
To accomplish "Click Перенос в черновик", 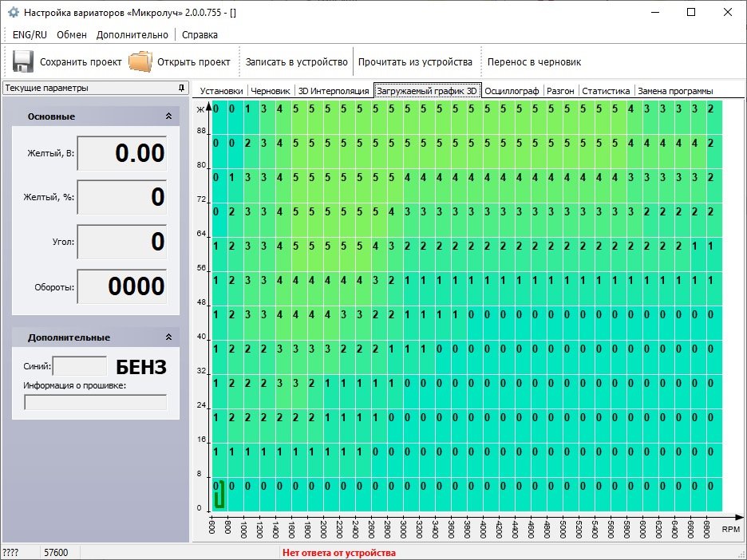I will 535,62.
